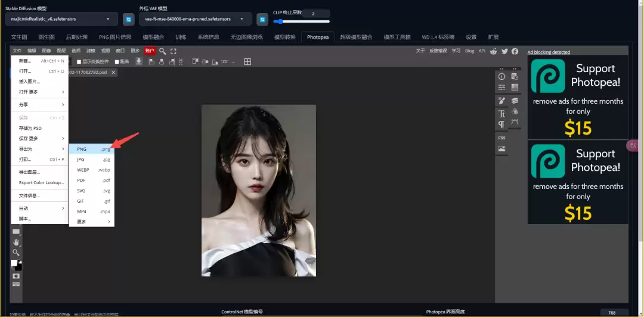The image size is (644, 317).
Task: Click the three-dots more alignment options
Action: 233,61
